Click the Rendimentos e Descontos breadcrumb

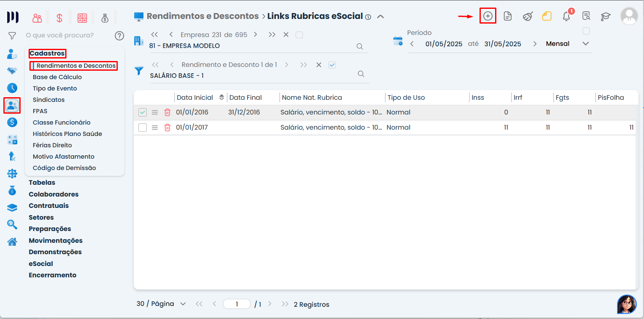point(202,16)
